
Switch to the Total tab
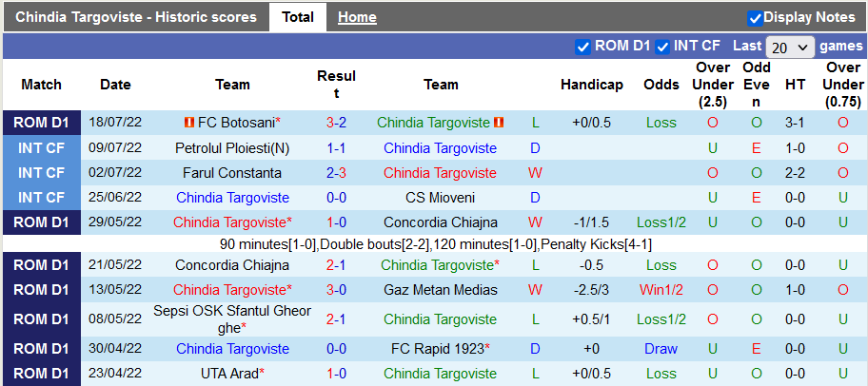pos(298,17)
